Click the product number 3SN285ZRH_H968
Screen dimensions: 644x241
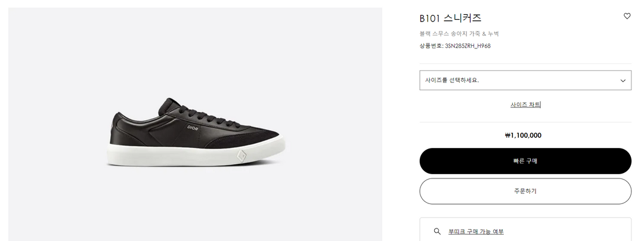tap(467, 46)
